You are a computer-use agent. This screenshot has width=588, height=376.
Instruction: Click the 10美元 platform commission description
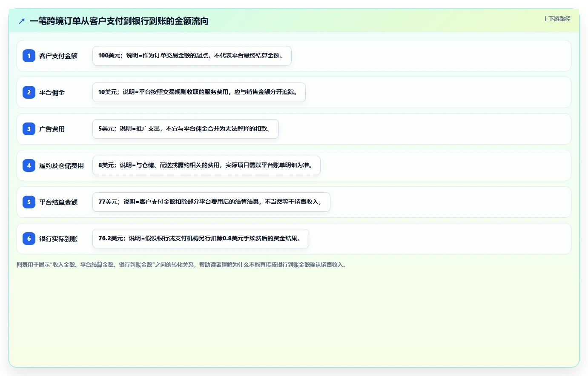click(x=199, y=92)
